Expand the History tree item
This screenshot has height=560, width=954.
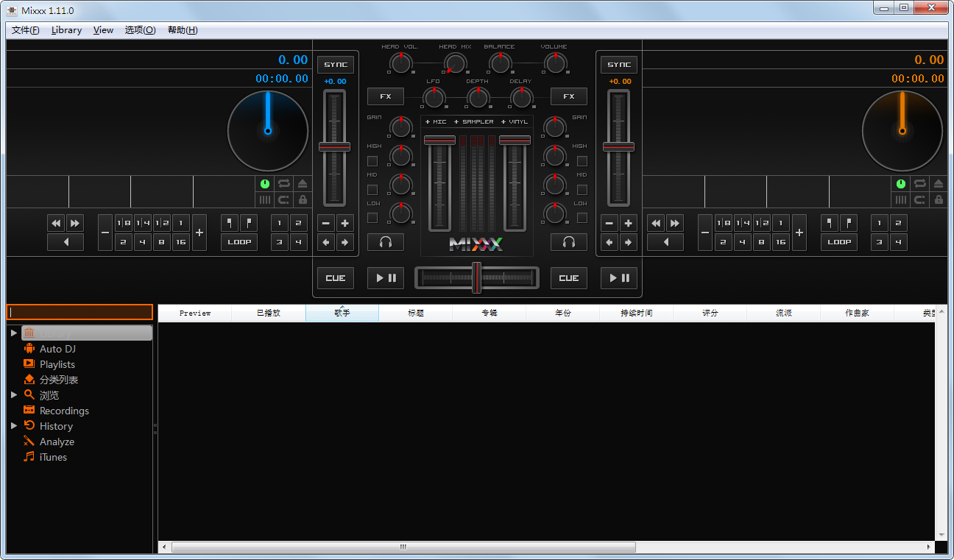point(14,426)
